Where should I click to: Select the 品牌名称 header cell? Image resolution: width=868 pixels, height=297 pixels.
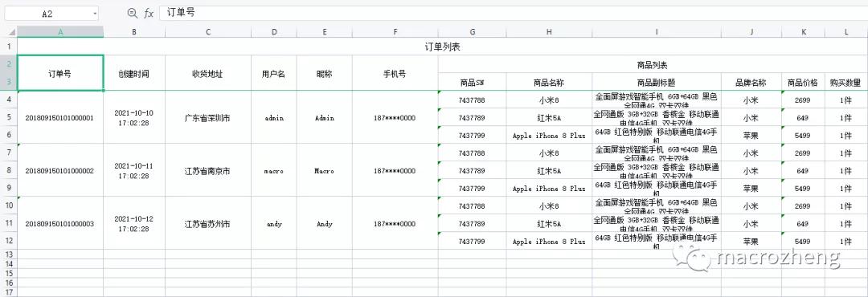[751, 82]
